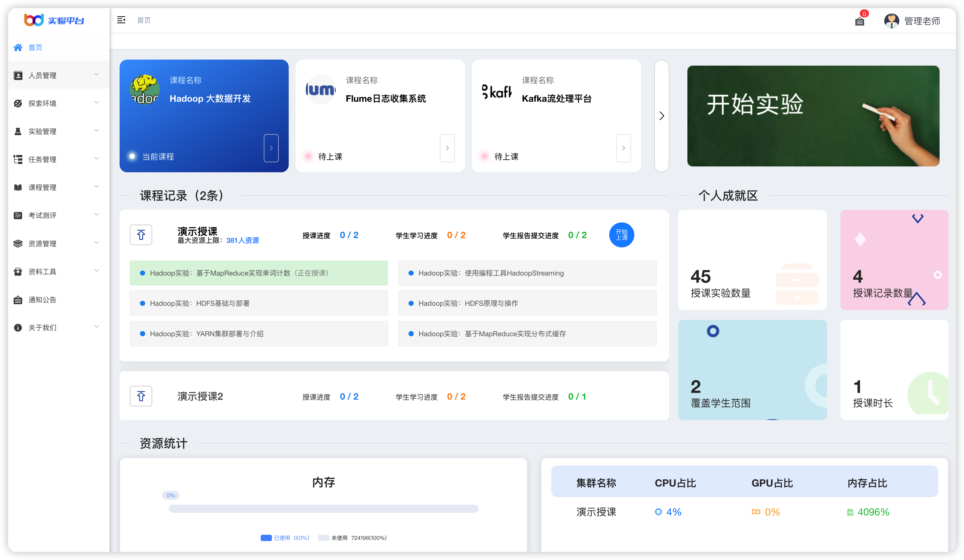Image resolution: width=964 pixels, height=560 pixels.
Task: Show next courses with carousel arrow
Action: click(661, 116)
